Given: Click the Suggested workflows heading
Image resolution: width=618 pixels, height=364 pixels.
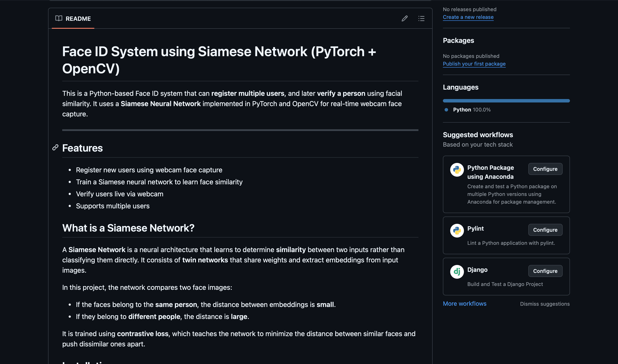Looking at the screenshot, I should pos(478,135).
